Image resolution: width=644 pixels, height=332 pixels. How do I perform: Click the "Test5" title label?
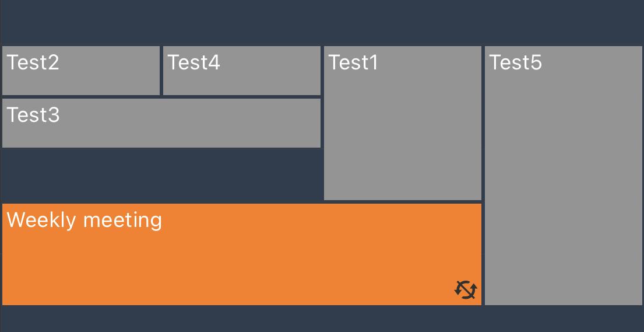(515, 62)
